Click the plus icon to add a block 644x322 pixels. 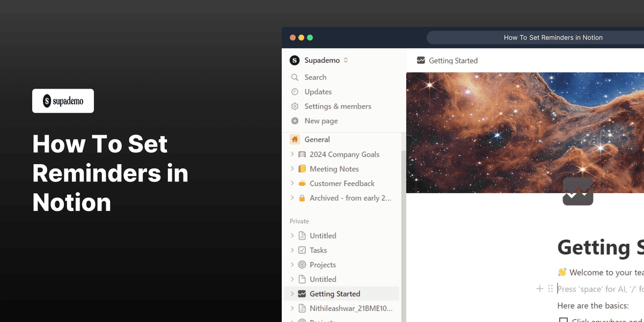tap(539, 288)
